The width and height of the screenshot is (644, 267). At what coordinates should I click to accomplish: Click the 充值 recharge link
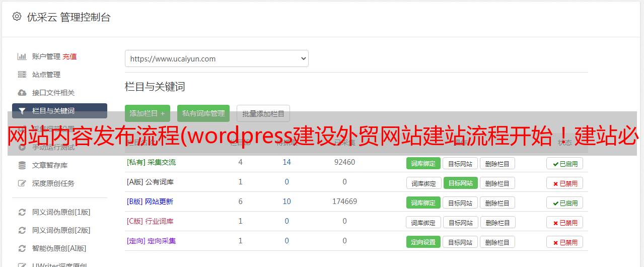(69, 56)
